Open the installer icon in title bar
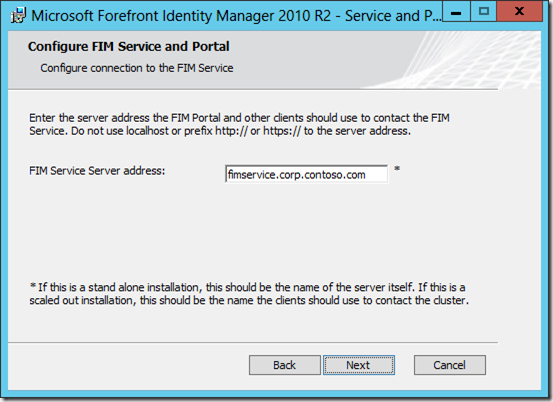The image size is (553, 402). (x=18, y=16)
